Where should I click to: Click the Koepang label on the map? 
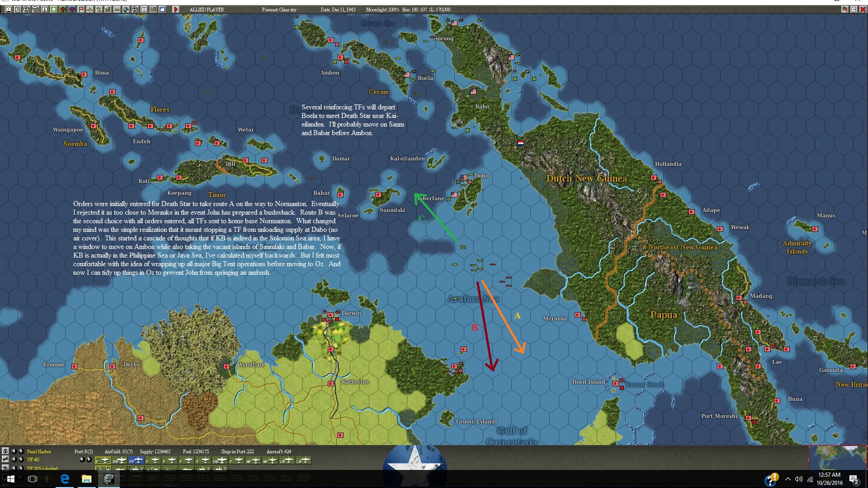179,193
